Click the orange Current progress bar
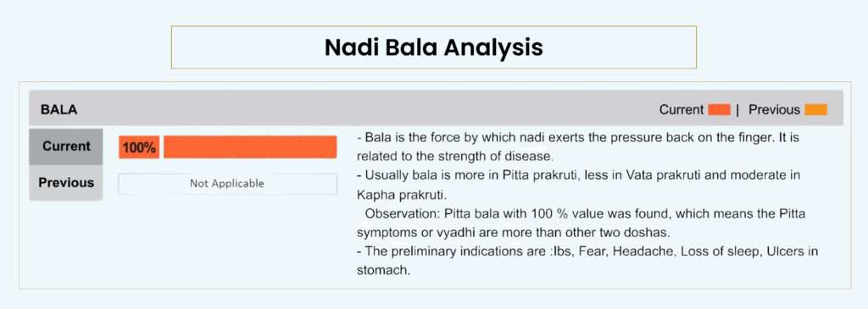The height and width of the screenshot is (309, 868). (x=250, y=147)
